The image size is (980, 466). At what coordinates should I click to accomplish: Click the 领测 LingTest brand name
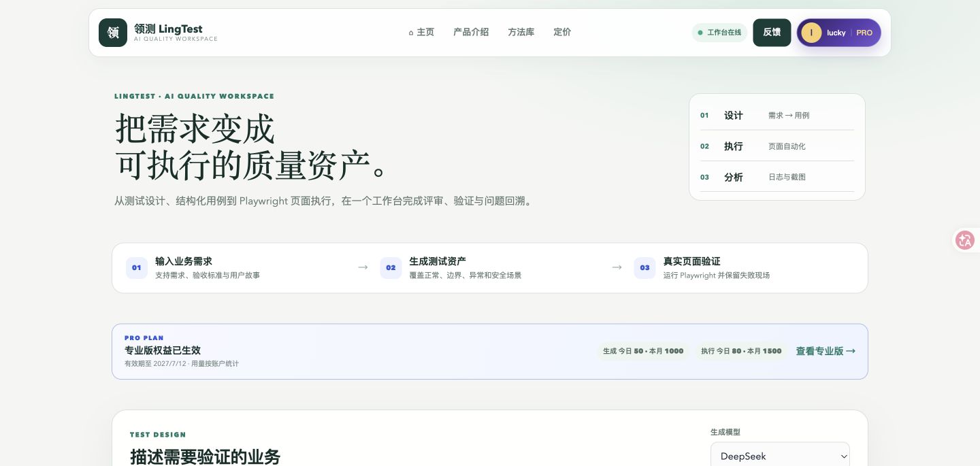tap(168, 29)
